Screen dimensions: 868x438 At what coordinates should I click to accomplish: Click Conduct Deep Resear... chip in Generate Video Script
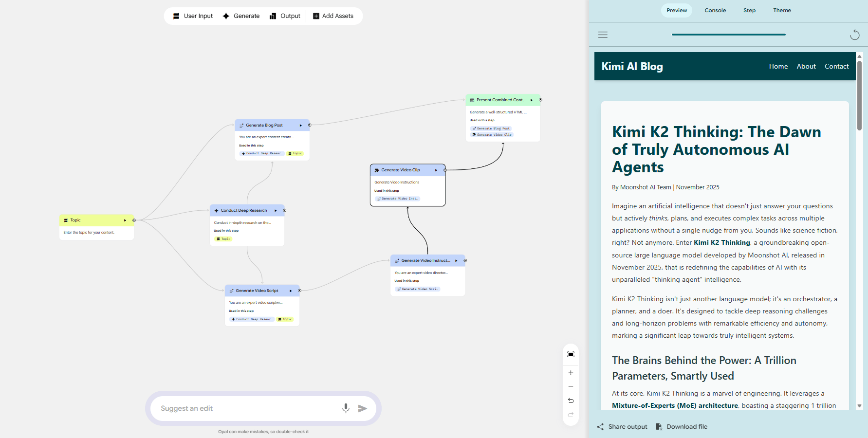(x=252, y=319)
